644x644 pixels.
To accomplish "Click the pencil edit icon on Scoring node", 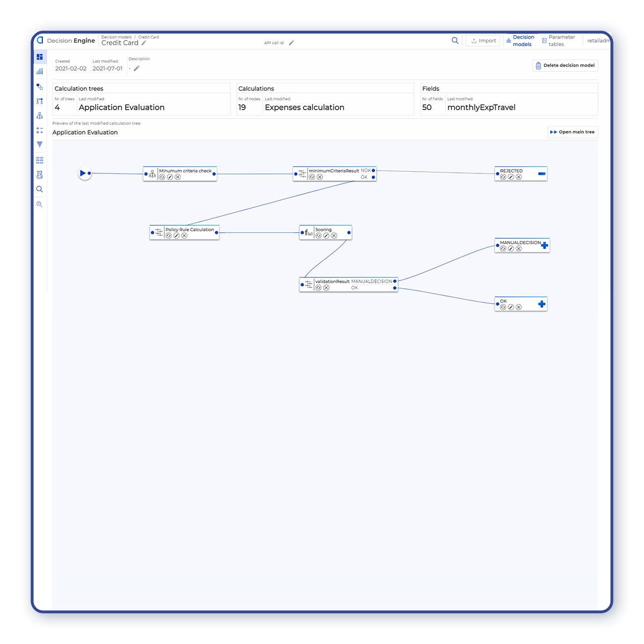I will point(326,236).
